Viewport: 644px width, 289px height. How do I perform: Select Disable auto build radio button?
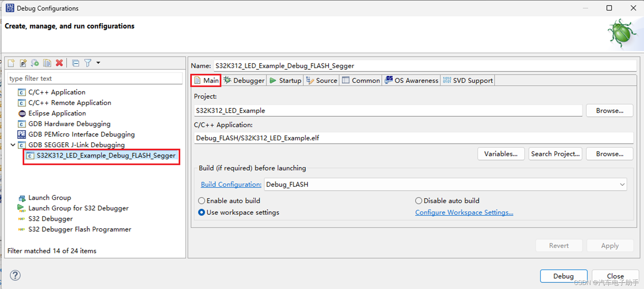pos(418,201)
